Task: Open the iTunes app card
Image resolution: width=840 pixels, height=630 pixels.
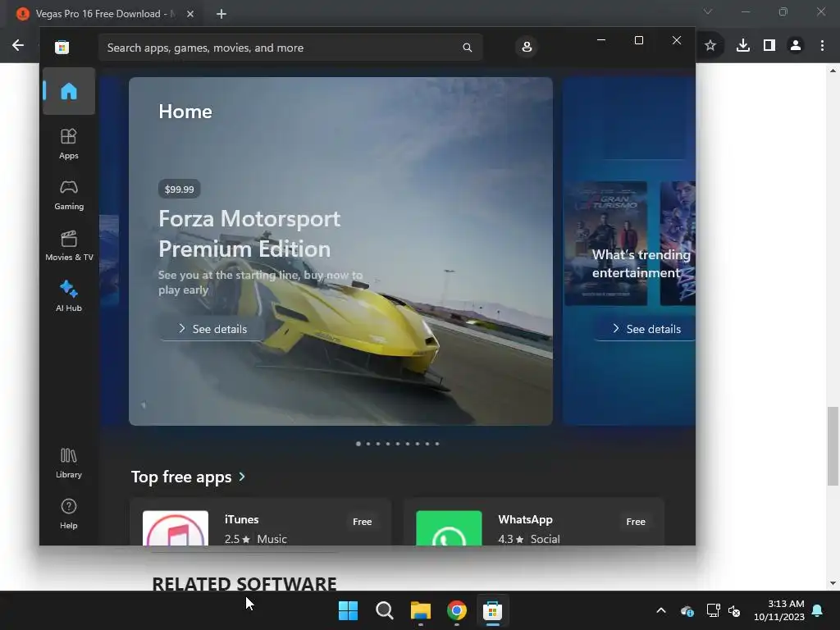Action: click(x=260, y=523)
